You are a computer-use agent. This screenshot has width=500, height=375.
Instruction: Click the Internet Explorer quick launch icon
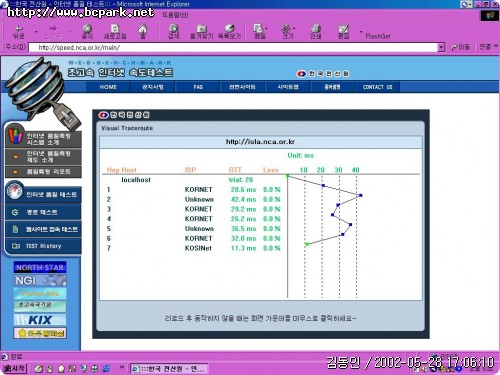[x=106, y=369]
